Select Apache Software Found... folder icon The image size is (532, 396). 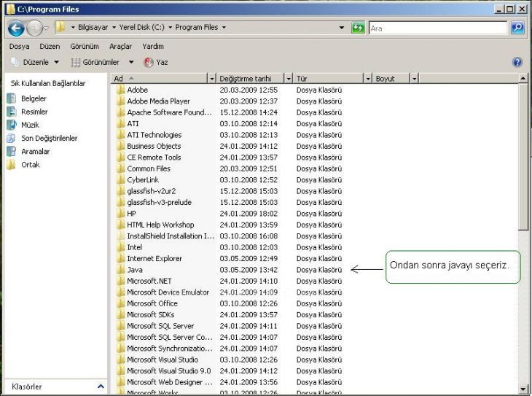coord(120,112)
